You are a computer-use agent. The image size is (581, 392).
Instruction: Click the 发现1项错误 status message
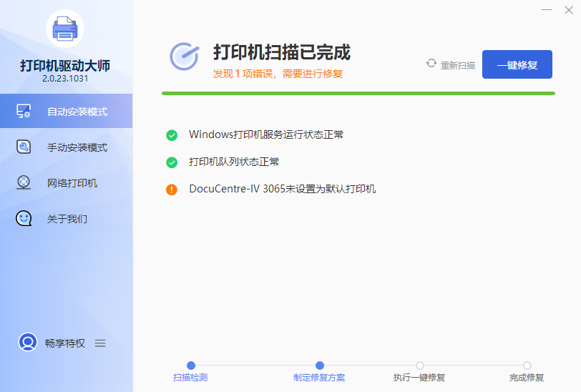point(278,74)
